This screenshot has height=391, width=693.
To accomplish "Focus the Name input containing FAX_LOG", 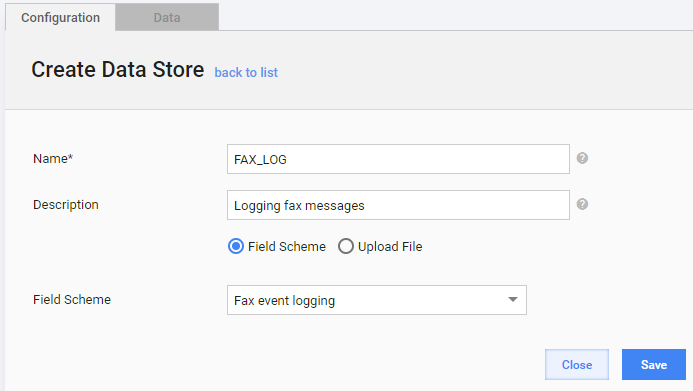I will pos(398,159).
